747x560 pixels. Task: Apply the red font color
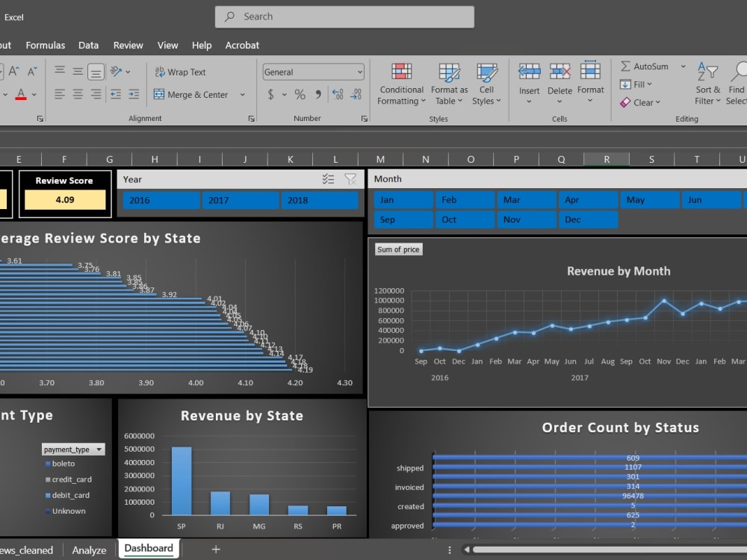point(20,94)
